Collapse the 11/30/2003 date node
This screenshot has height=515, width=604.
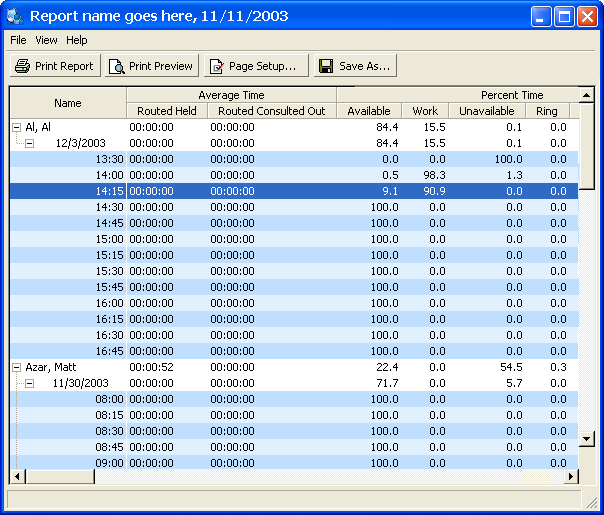point(29,383)
